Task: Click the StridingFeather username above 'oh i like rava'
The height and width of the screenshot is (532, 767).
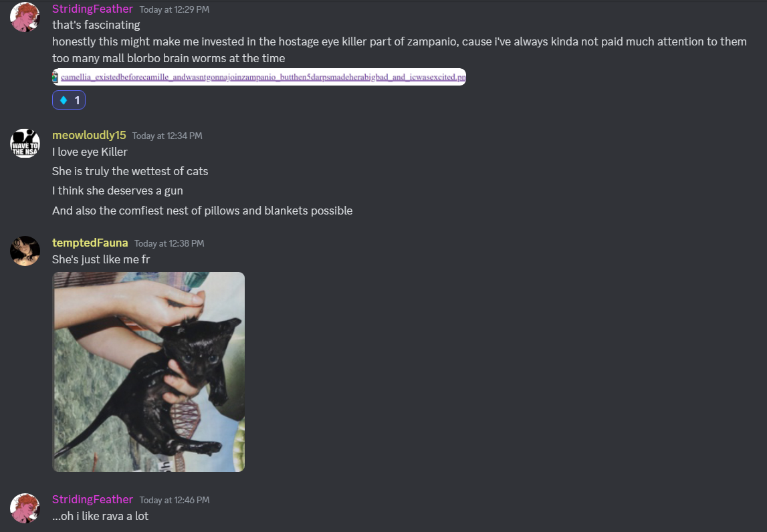Action: click(x=92, y=499)
